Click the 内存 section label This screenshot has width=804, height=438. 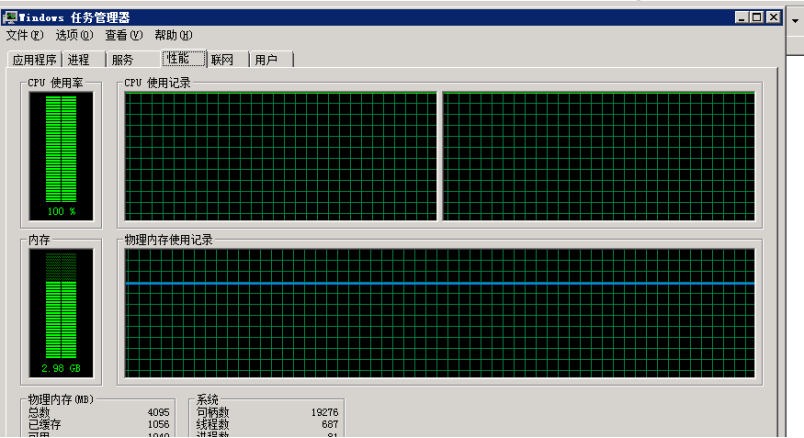click(39, 240)
